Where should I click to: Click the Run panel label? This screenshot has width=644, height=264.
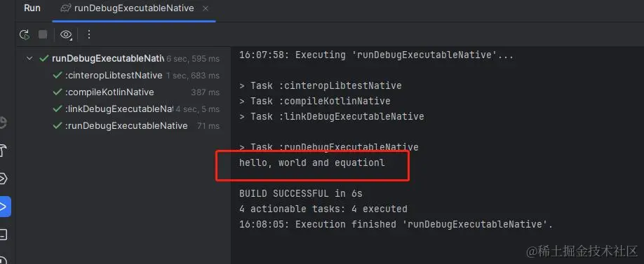tap(32, 8)
